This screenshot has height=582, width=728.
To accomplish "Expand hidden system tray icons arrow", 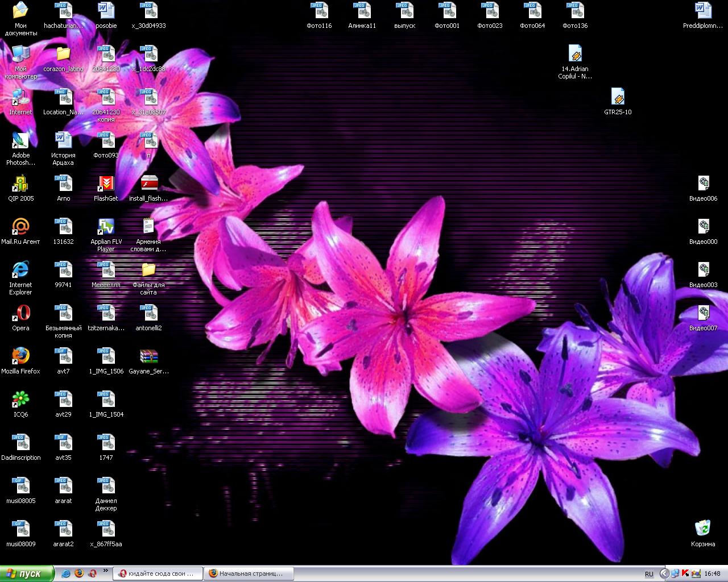I will (665, 573).
